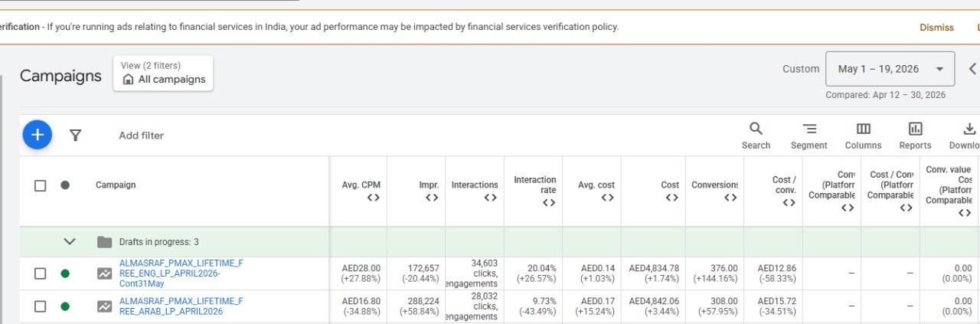Check the box for ALMASRAF ENG_LP campaign
This screenshot has height=324, width=980.
[40, 273]
